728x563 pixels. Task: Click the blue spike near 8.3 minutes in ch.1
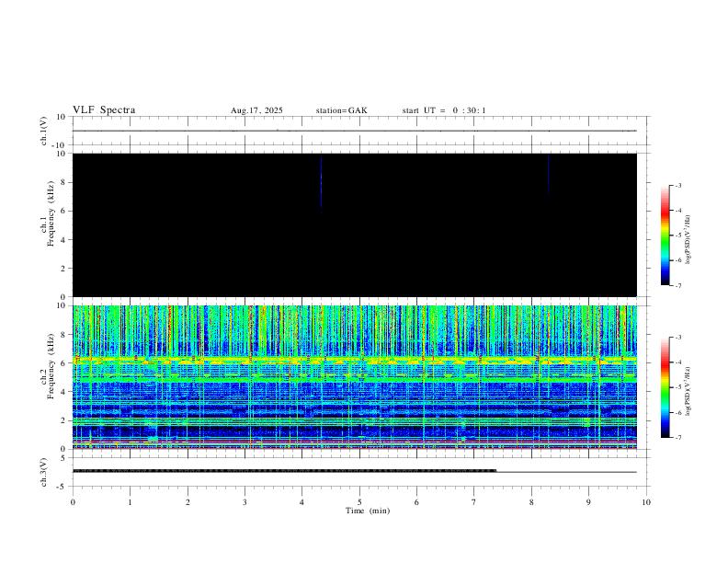point(548,173)
